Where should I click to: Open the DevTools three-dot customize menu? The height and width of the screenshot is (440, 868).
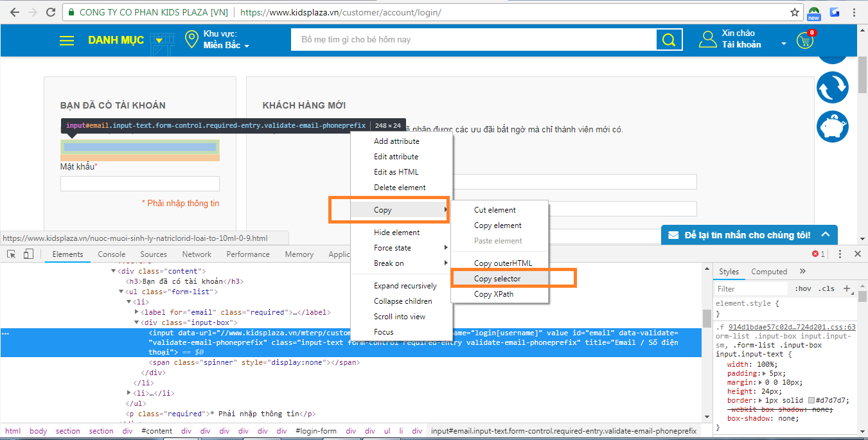840,254
